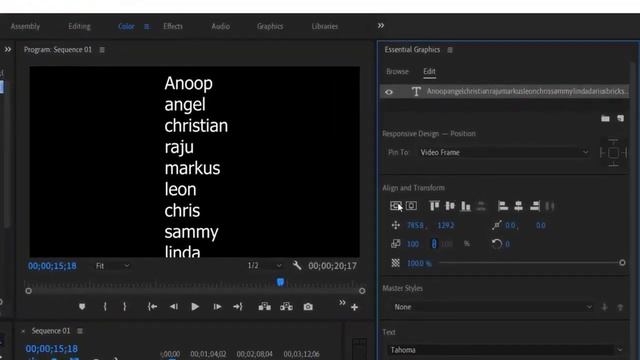Select the Anoop angel christian text layer
The image size is (640, 360).
click(504, 91)
